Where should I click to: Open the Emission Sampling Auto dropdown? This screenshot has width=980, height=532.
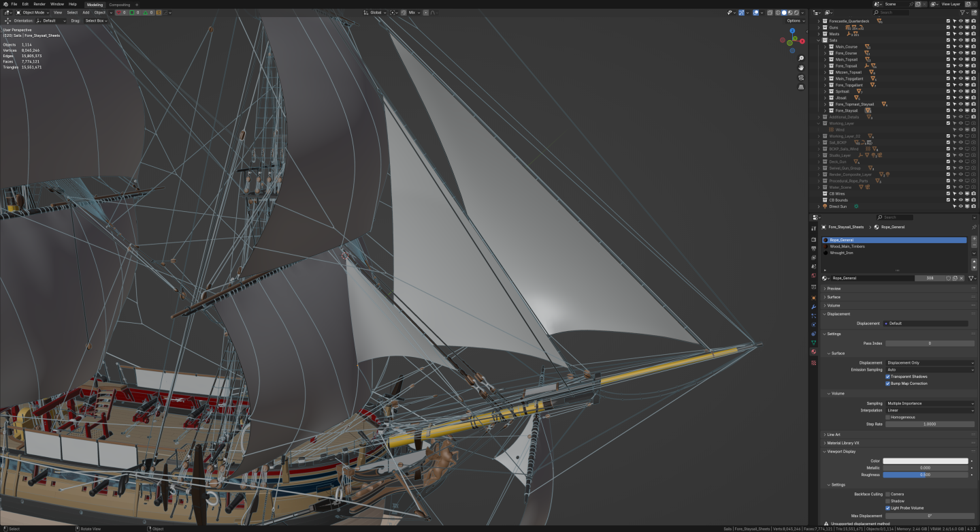pyautogui.click(x=930, y=370)
